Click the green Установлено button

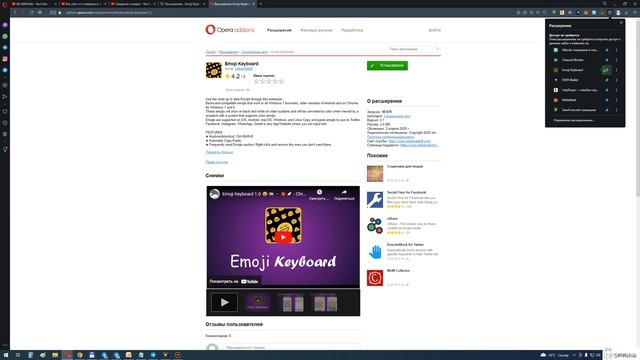point(387,65)
